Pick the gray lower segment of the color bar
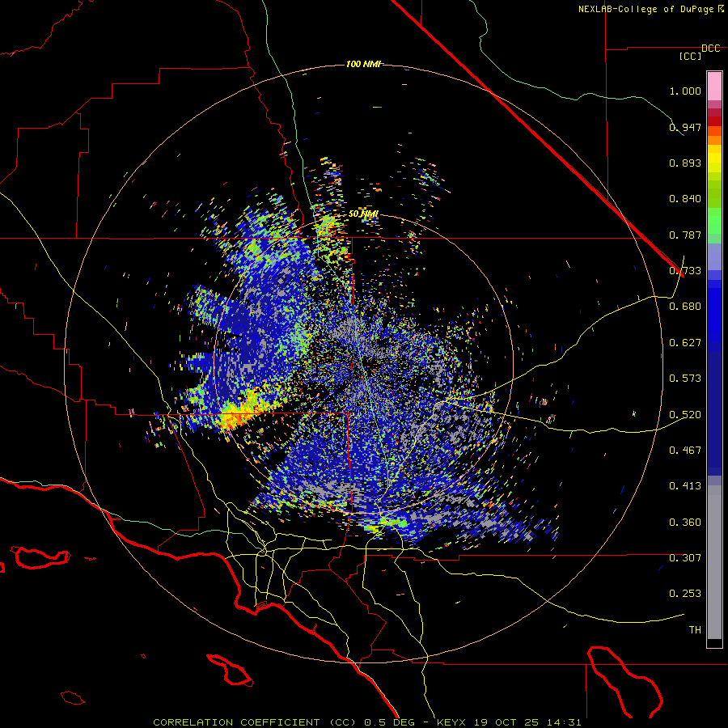The image size is (728, 728). pyautogui.click(x=714, y=562)
